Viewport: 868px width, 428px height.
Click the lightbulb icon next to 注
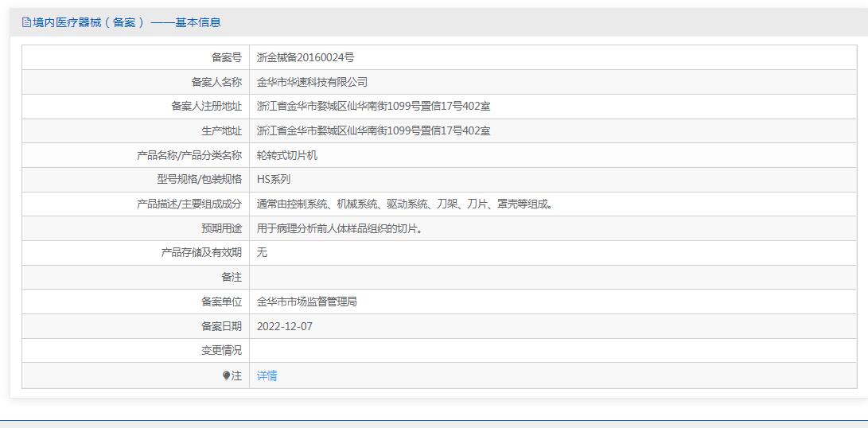coord(226,376)
